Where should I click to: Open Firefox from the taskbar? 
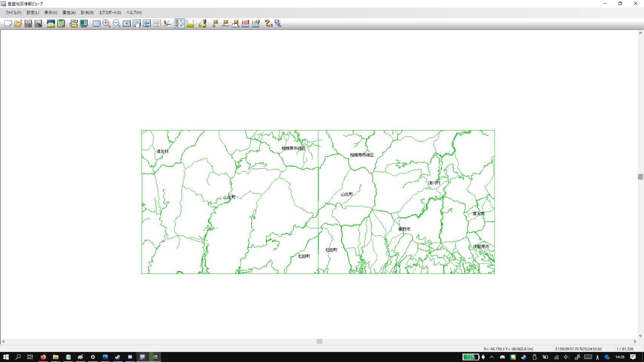[x=43, y=357]
